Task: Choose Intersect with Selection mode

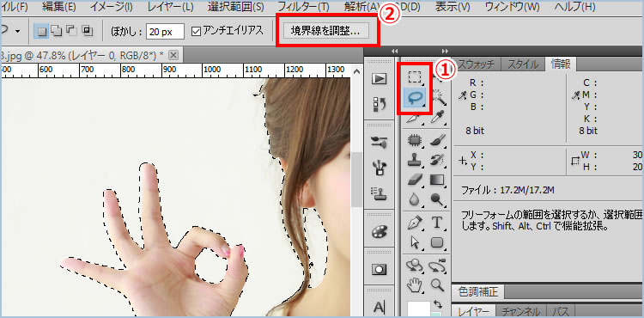Action: (x=87, y=31)
